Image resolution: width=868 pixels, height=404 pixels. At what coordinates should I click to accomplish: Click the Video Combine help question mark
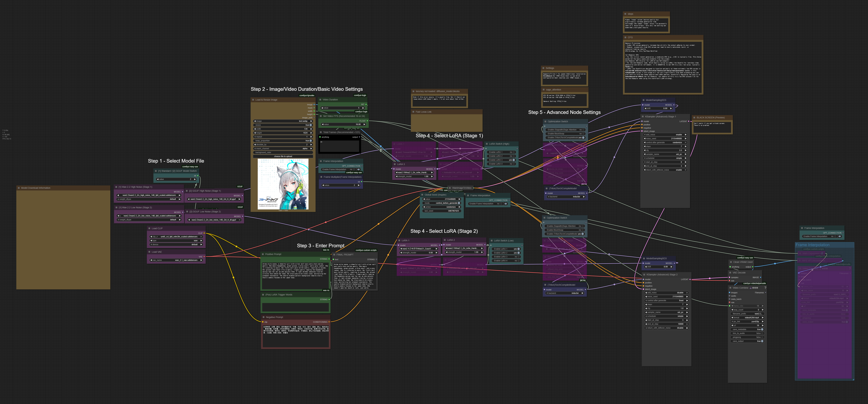[x=765, y=288]
